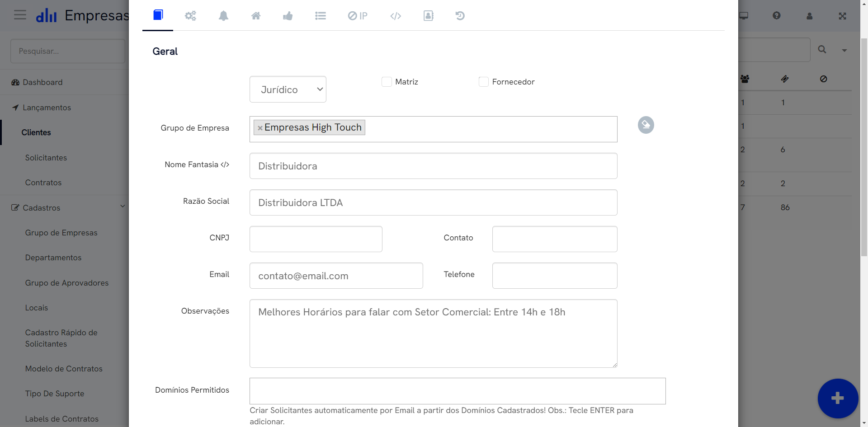Open the contact card tab

tap(429, 16)
